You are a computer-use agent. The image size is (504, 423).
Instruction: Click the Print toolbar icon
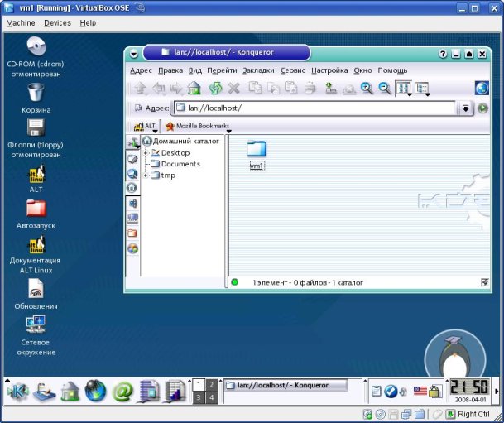[x=310, y=88]
